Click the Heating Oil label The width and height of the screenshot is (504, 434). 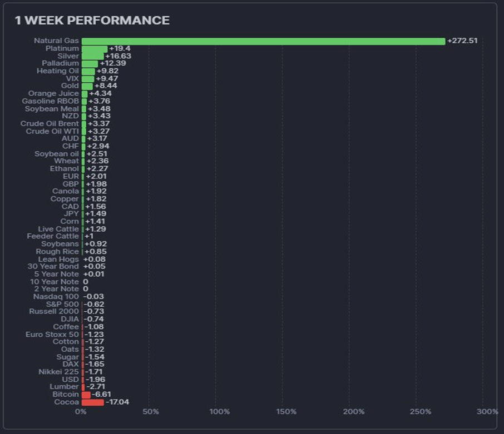(58, 71)
